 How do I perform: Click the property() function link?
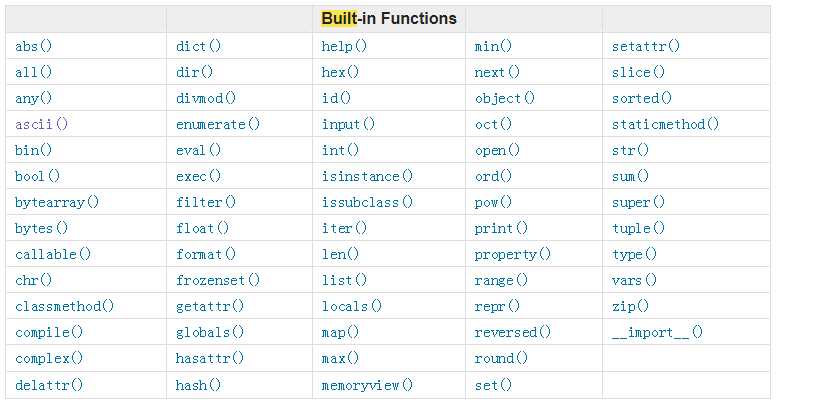tap(513, 255)
